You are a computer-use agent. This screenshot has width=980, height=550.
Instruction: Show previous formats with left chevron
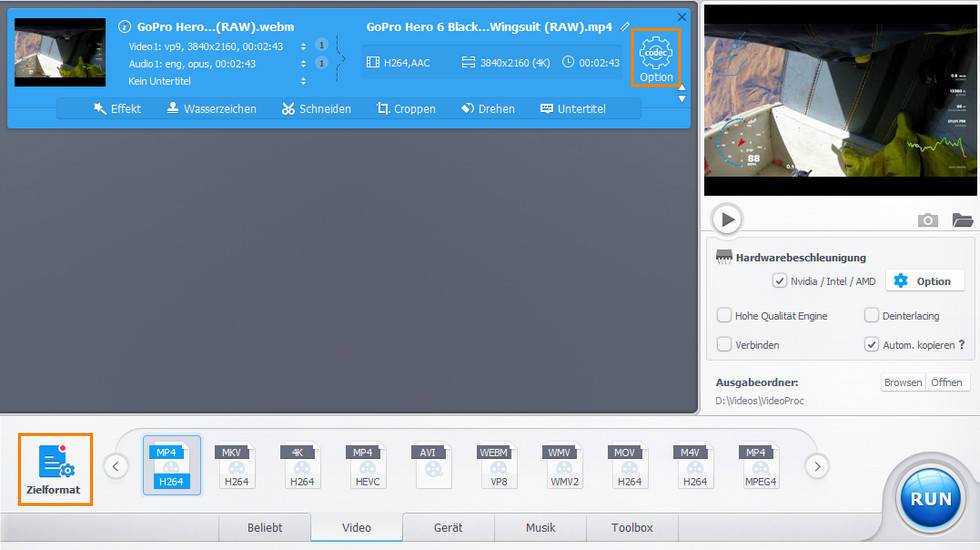pyautogui.click(x=116, y=466)
